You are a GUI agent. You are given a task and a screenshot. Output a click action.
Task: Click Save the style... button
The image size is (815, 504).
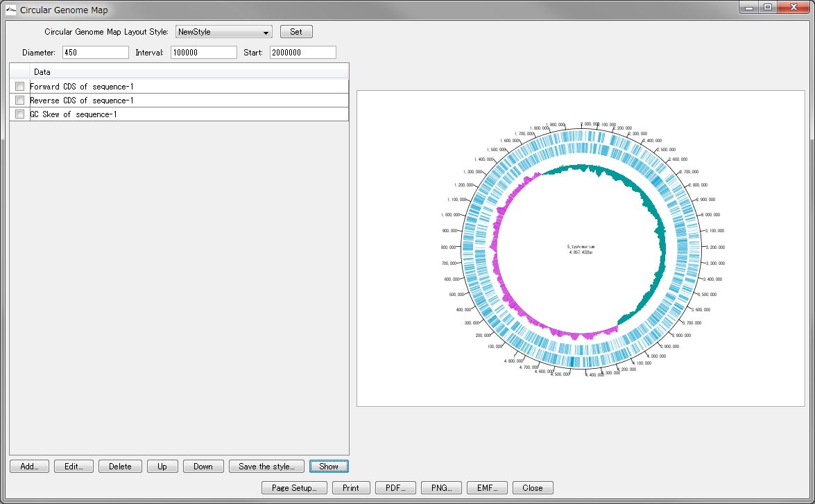coord(266,466)
